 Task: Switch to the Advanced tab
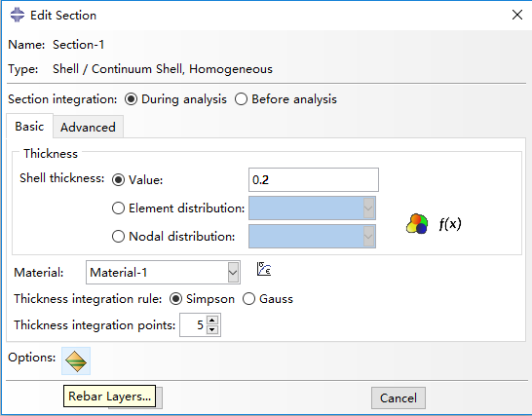88,127
